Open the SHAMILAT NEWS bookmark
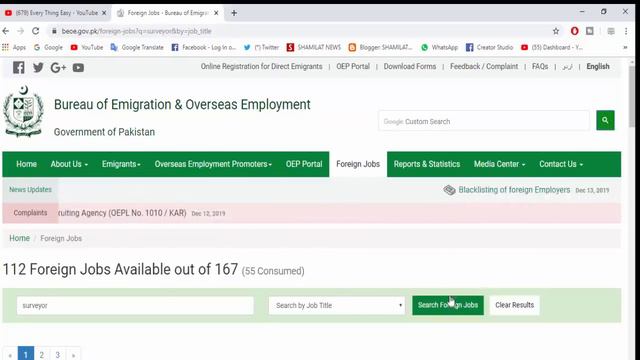 (313, 47)
